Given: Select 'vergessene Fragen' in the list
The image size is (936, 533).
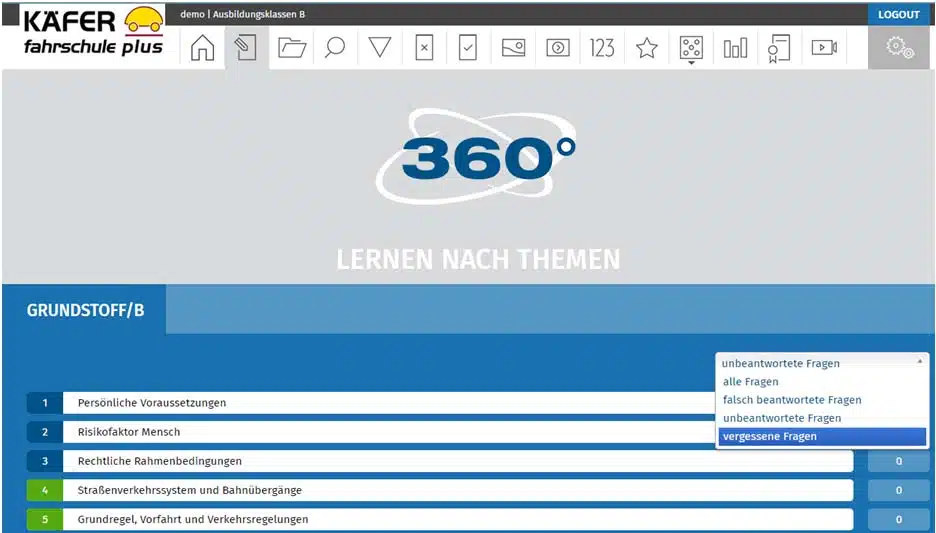Looking at the screenshot, I should tap(769, 437).
